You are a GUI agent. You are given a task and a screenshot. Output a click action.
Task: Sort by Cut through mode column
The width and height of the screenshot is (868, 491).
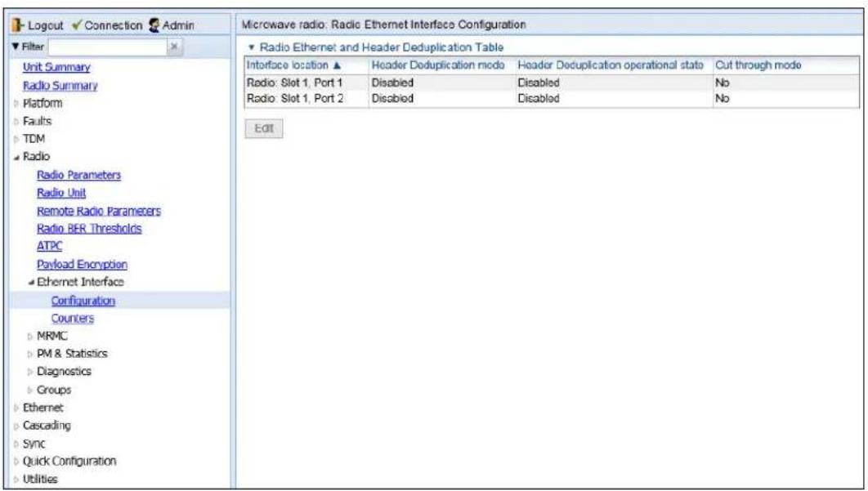758,65
